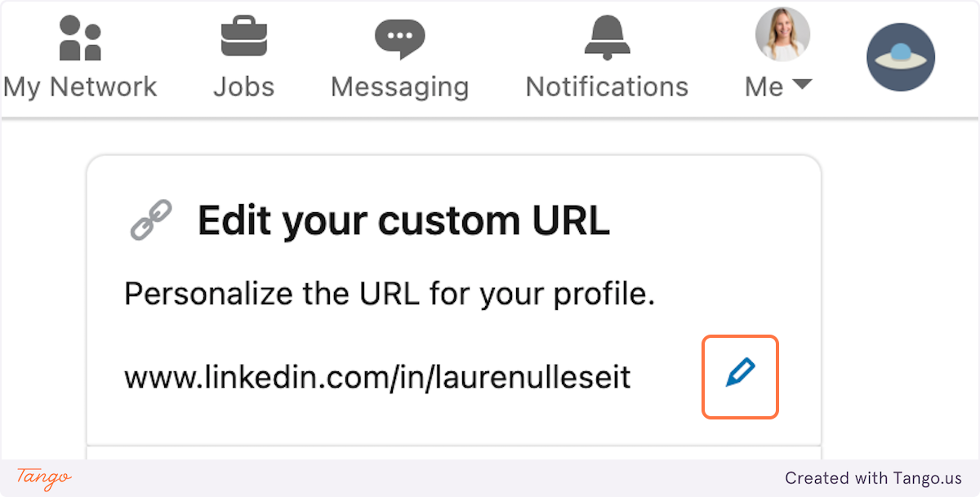Select the Jobs text label
The image size is (980, 497).
coord(244,87)
